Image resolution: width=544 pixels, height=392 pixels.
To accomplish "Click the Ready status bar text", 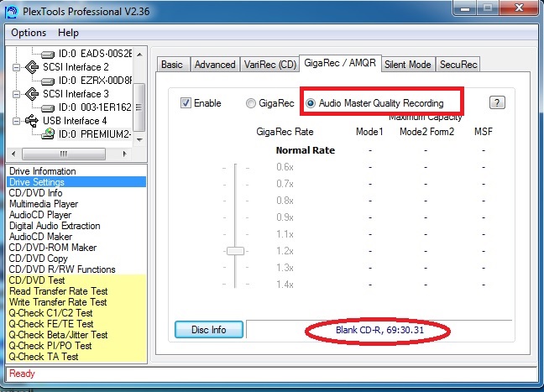I will (x=22, y=374).
